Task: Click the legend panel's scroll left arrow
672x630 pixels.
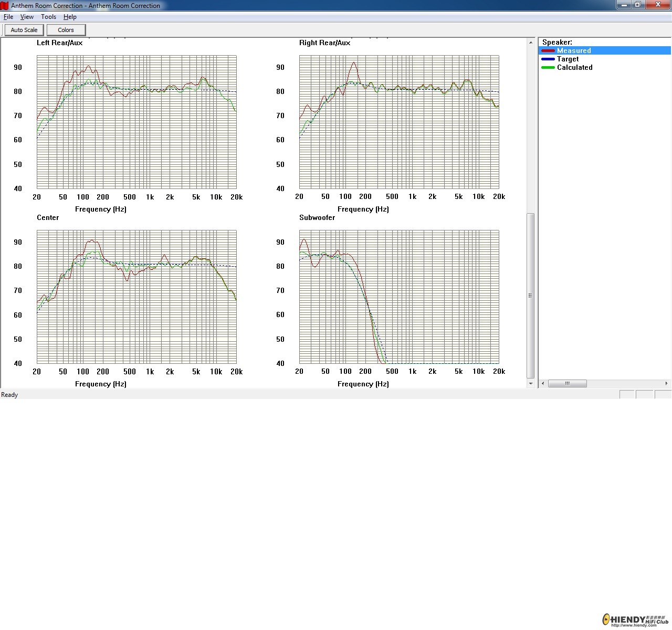Action: click(543, 383)
